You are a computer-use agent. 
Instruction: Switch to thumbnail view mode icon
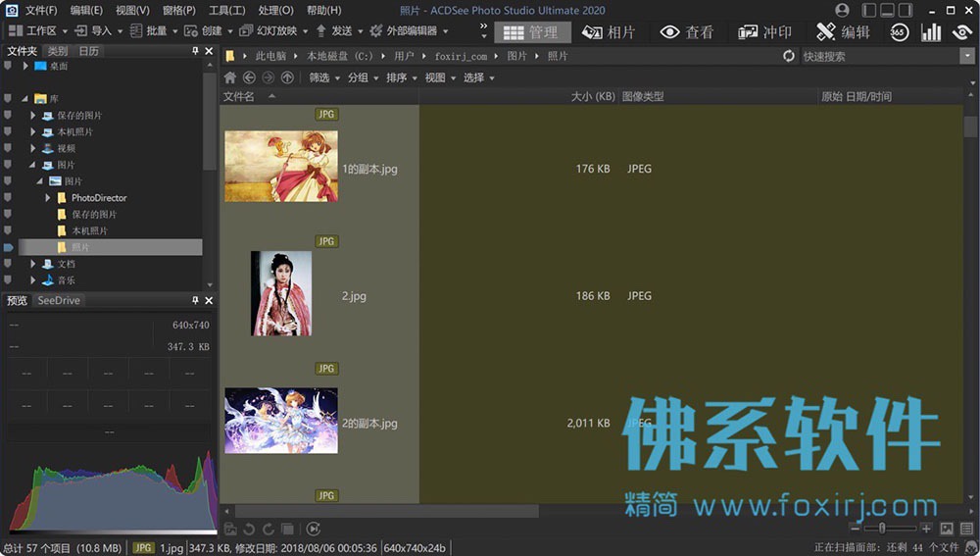947,530
